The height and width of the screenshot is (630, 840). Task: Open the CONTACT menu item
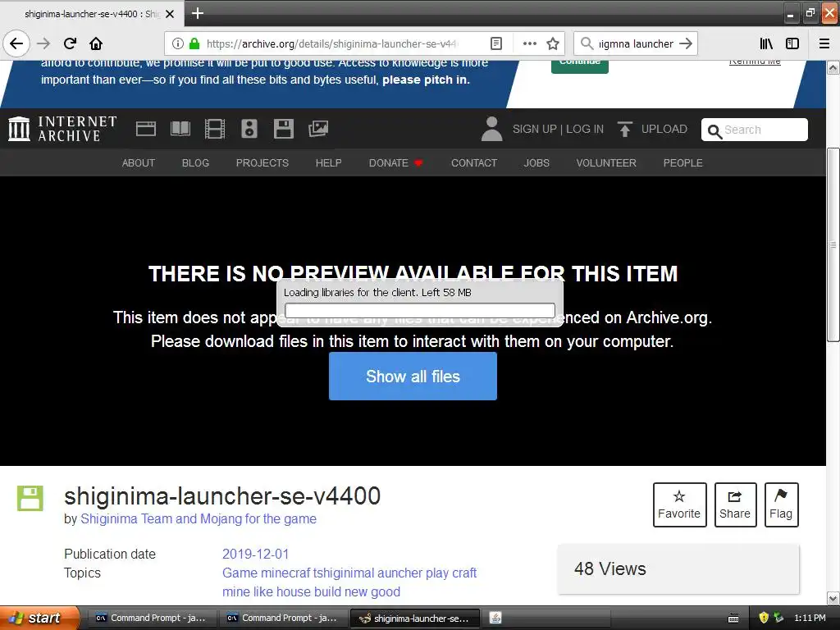(474, 163)
